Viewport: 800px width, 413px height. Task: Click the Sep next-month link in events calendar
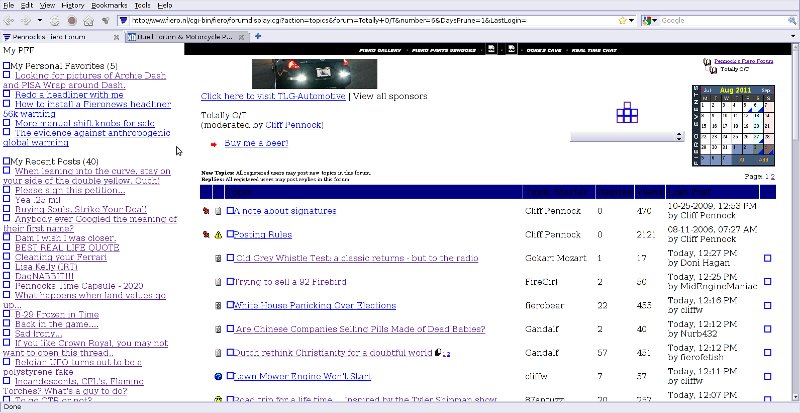[x=766, y=90]
